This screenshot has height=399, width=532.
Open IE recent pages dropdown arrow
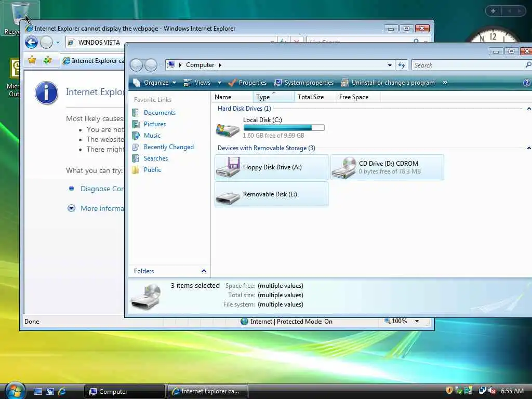(58, 43)
